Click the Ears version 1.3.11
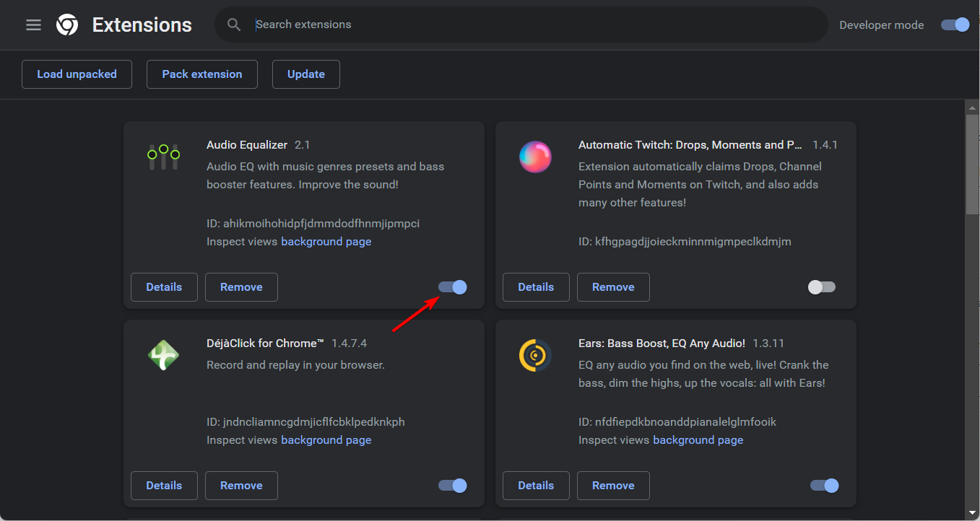This screenshot has width=980, height=521. pos(767,343)
